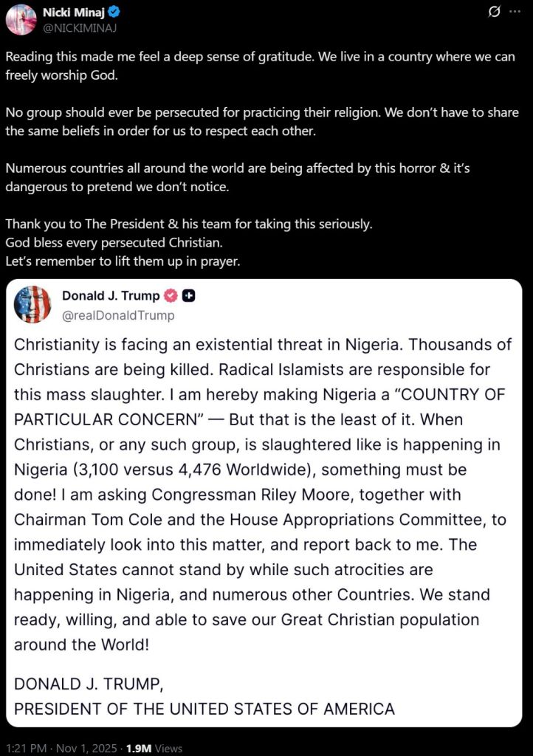The height and width of the screenshot is (756, 533).
Task: Click the black plus badge icon
Action: (189, 296)
